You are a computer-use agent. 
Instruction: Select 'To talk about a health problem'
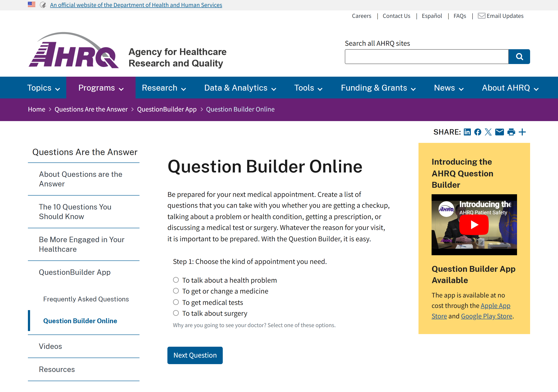coord(176,280)
